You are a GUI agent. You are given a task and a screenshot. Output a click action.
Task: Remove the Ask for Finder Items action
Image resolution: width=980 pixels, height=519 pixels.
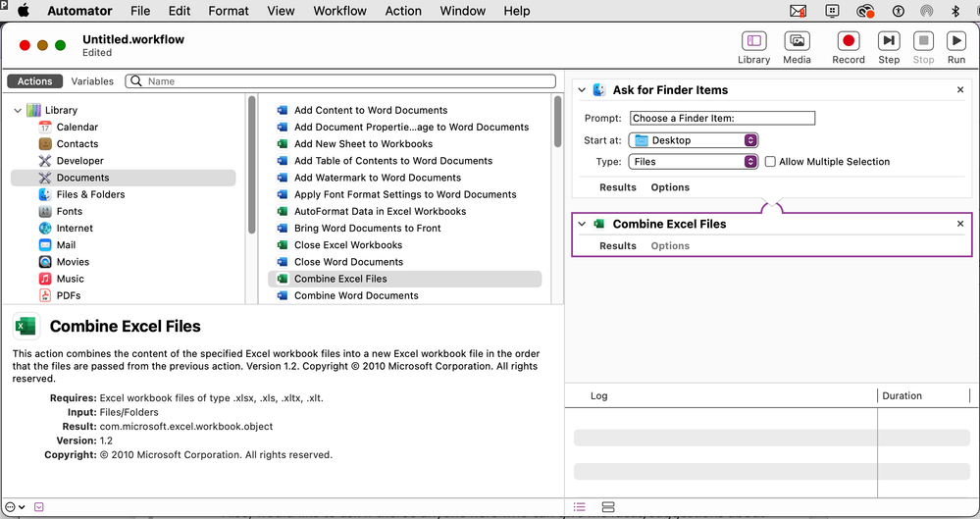point(960,90)
